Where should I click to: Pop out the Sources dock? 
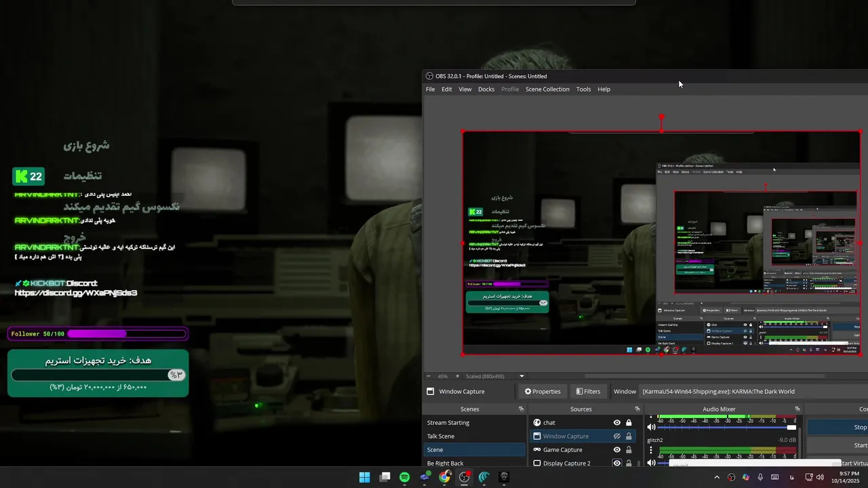pos(637,409)
